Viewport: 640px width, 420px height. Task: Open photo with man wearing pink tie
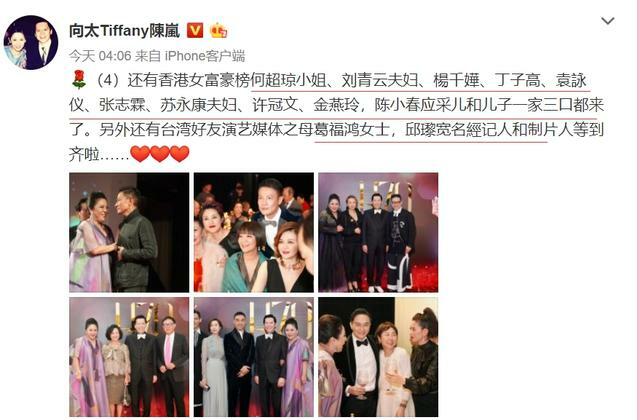pyautogui.click(x=129, y=357)
